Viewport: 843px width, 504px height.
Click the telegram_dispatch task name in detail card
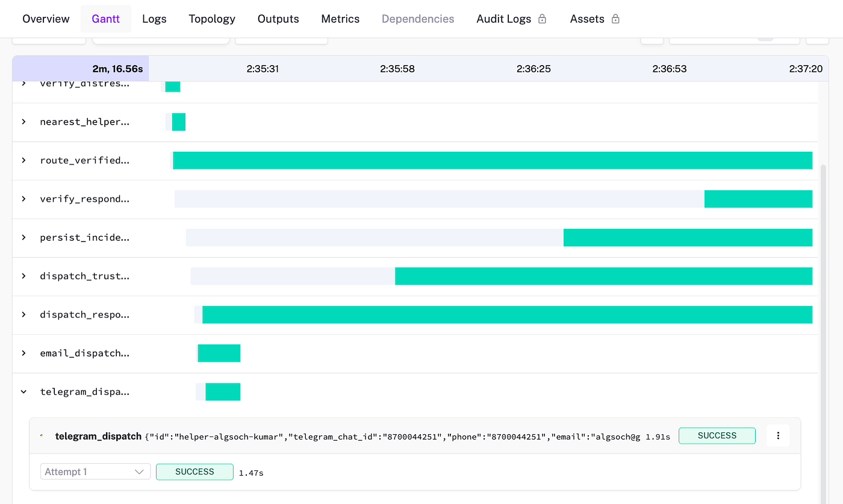click(x=98, y=436)
